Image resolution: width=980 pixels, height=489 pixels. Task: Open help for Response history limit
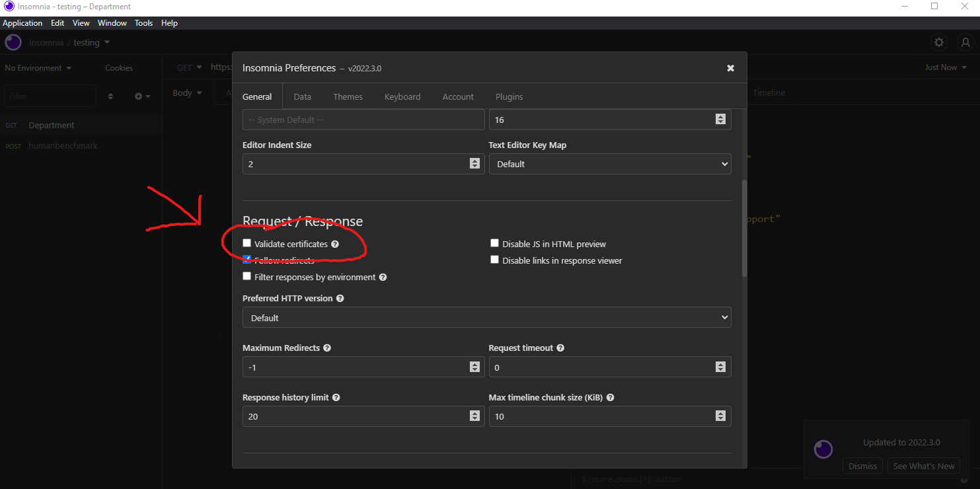coord(336,397)
